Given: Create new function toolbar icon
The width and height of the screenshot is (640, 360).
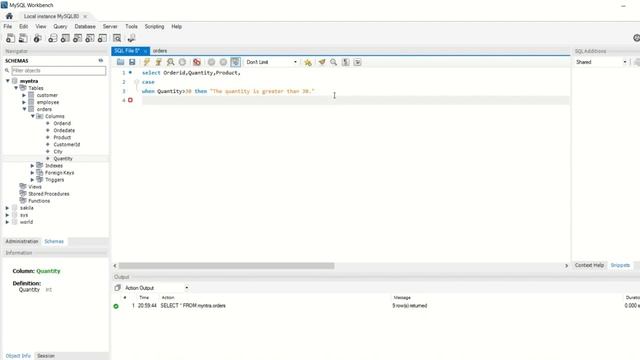Looking at the screenshot, I should tap(102, 38).
